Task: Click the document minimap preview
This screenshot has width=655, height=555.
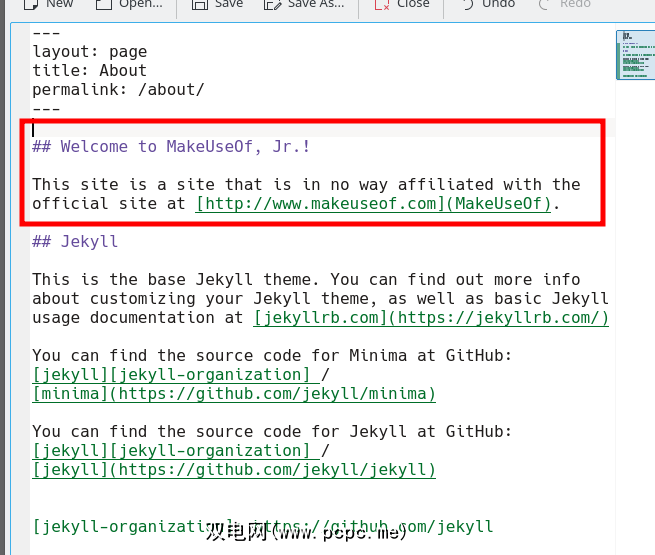Action: pyautogui.click(x=635, y=55)
